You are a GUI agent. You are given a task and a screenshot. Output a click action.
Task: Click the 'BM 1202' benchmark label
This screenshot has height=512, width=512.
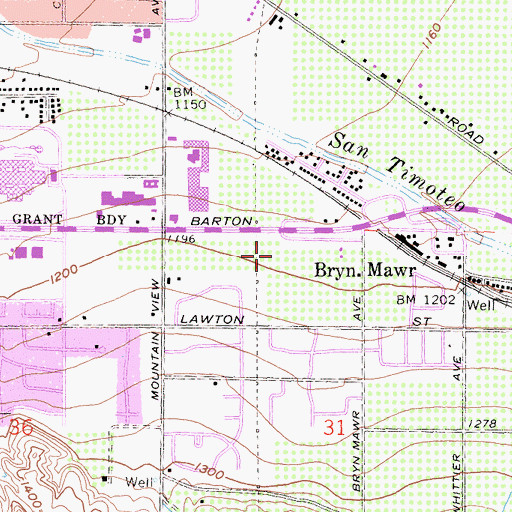click(x=426, y=300)
